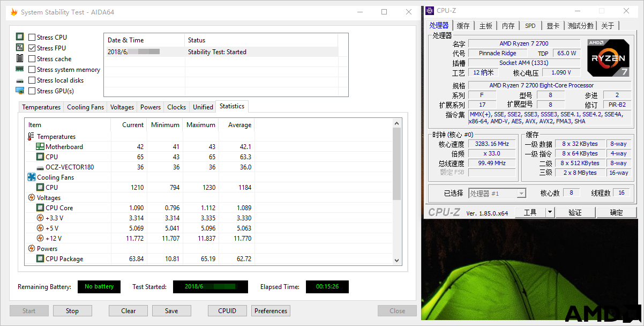
Task: Click the AIDA64 flame icon in title bar
Action: point(14,12)
